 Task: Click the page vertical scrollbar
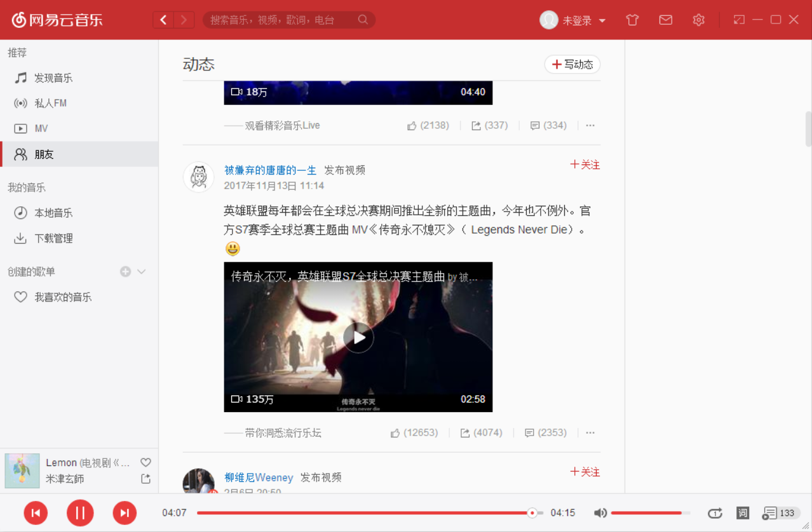[808, 129]
